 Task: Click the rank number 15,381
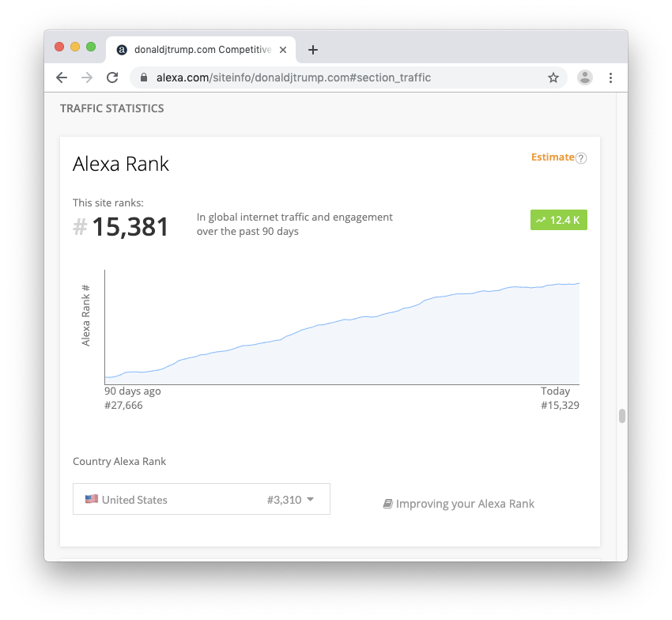[130, 227]
